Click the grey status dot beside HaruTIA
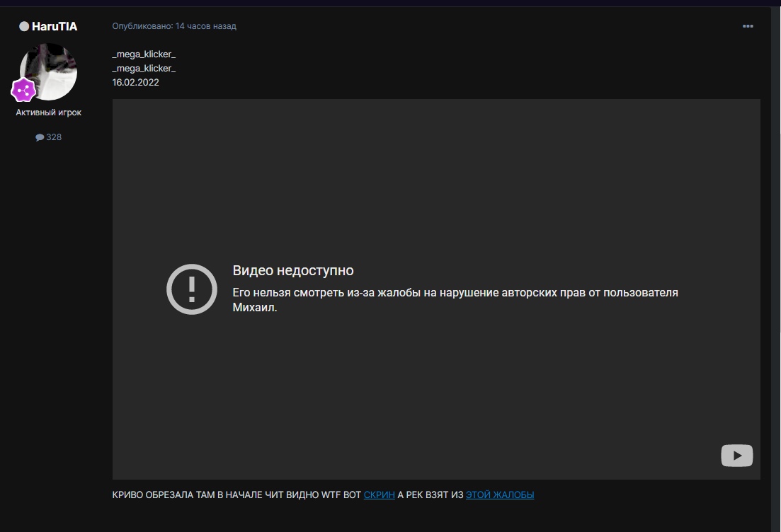Screen dimensions: 781x532 24,27
